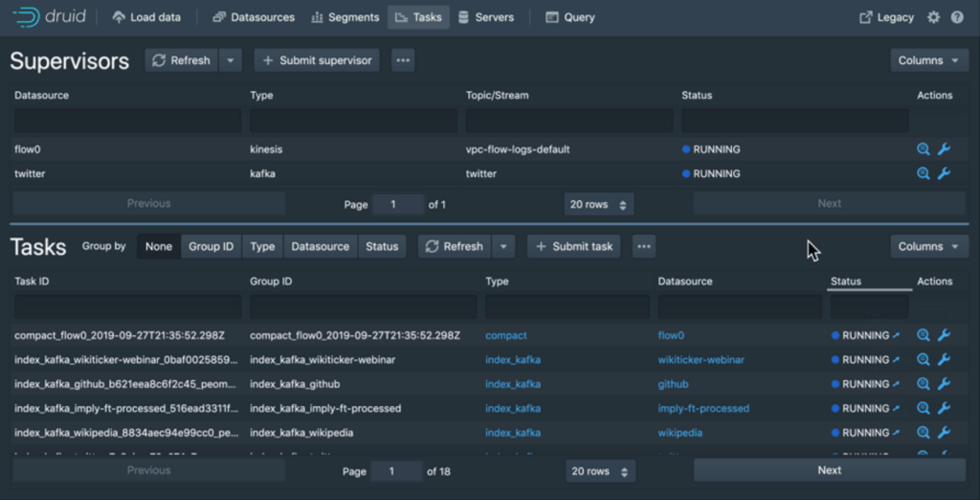Go to Servers tab
Image resolution: width=980 pixels, height=500 pixels.
(x=485, y=17)
